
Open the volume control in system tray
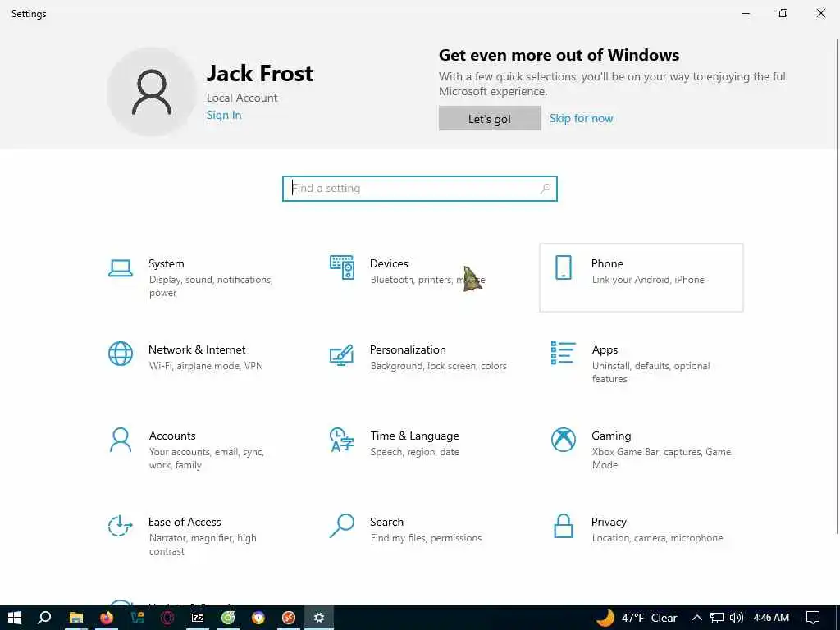737,618
